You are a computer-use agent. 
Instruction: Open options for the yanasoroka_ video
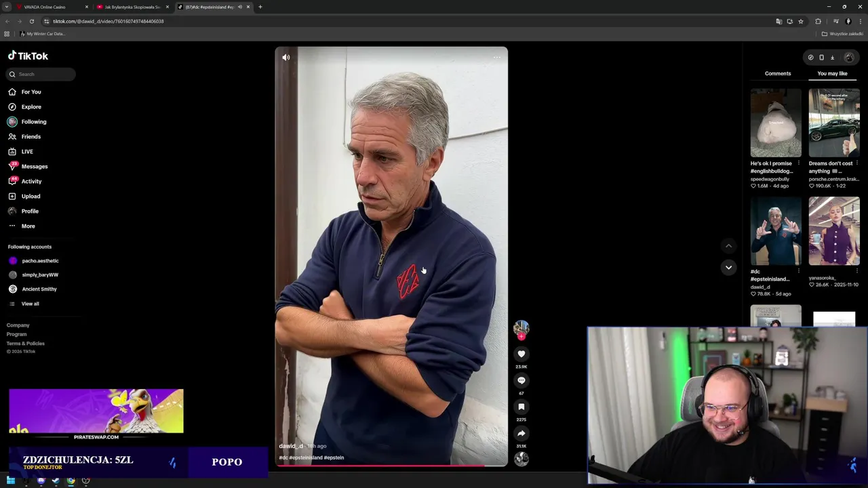[x=857, y=271]
